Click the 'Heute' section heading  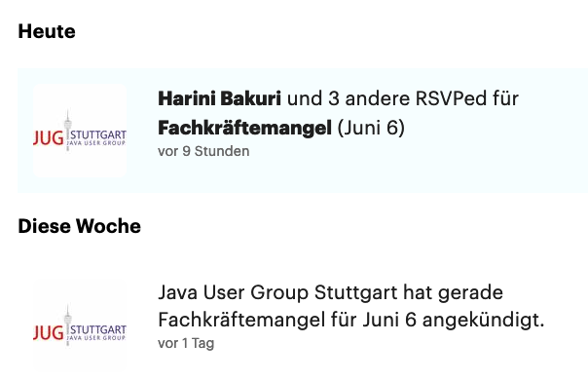coord(47,31)
